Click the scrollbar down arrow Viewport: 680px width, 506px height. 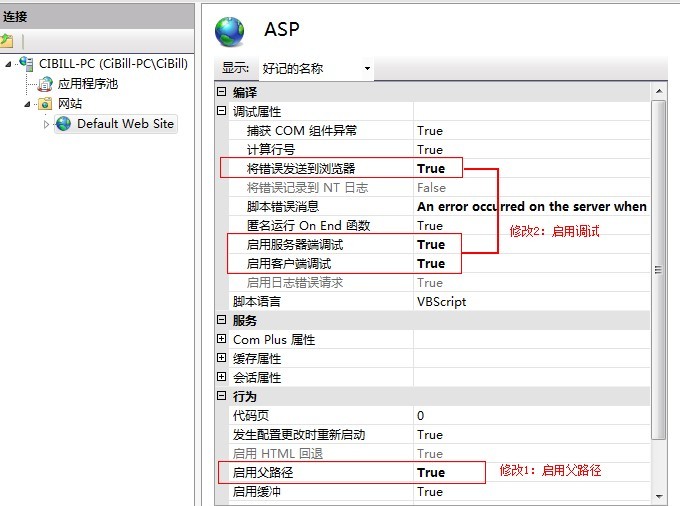(x=658, y=496)
